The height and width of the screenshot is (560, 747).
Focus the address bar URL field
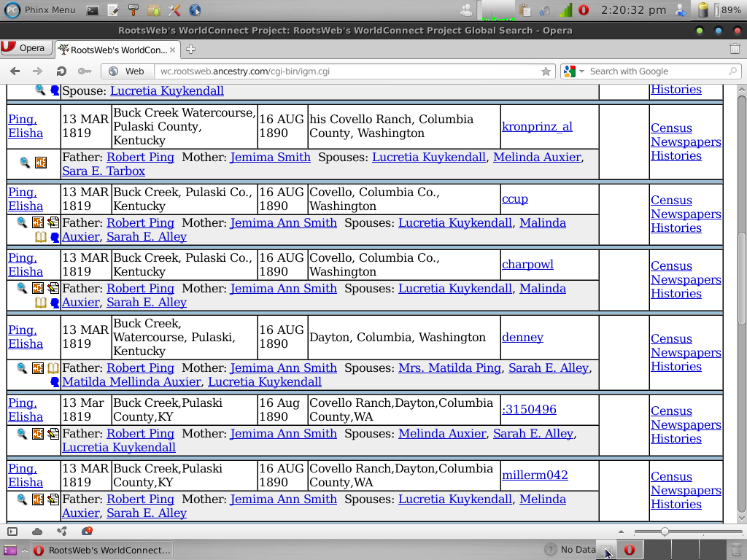click(x=347, y=71)
